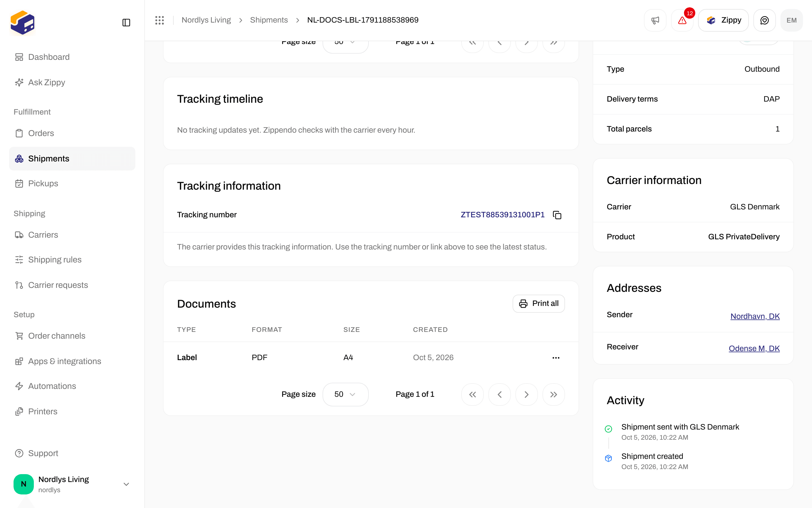Open Pickups in the sidebar
The image size is (812, 508).
tap(72, 183)
